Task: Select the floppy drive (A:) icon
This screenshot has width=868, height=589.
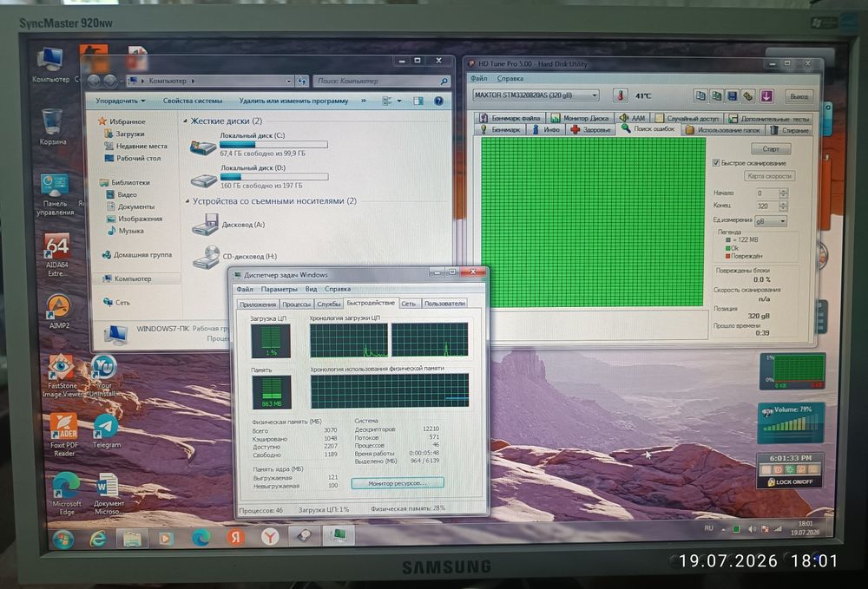Action: (x=205, y=225)
